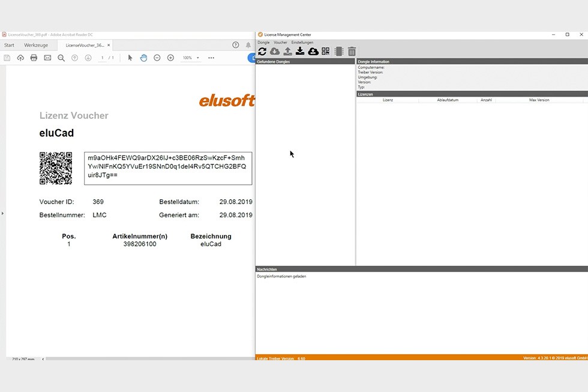Image resolution: width=588 pixels, height=392 pixels.
Task: Close the LicenseVoucher document tab
Action: click(x=109, y=45)
